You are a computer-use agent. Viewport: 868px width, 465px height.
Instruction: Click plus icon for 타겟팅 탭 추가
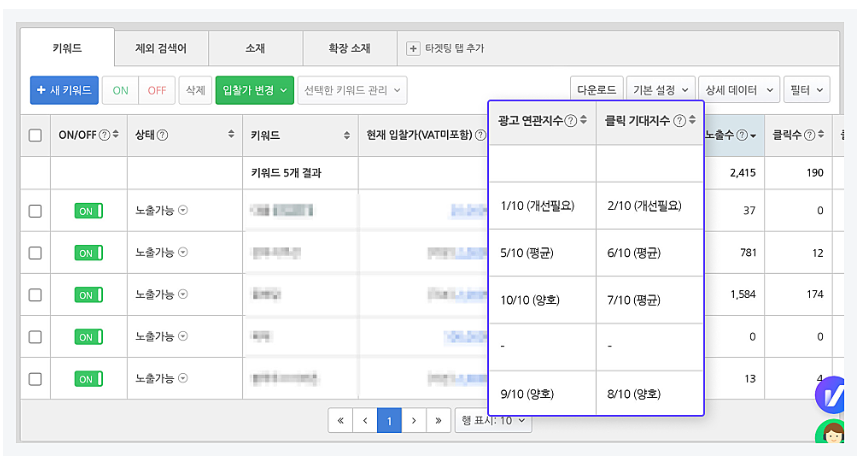coord(413,48)
